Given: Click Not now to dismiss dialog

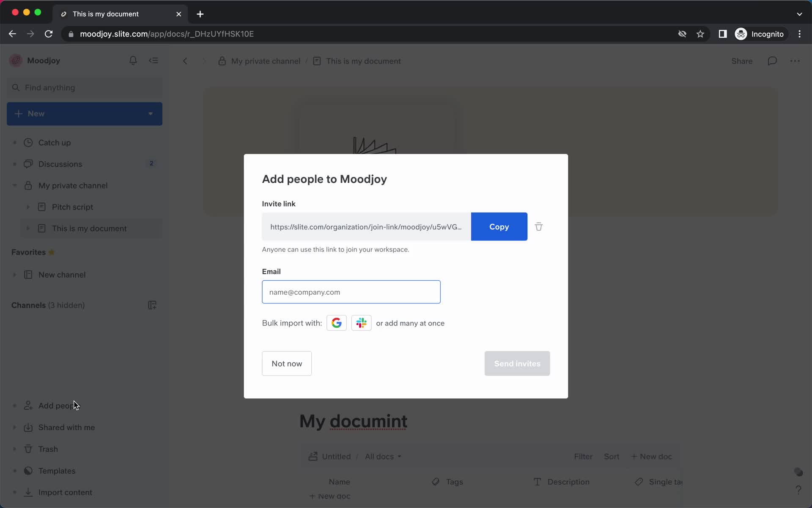Looking at the screenshot, I should pos(286,363).
